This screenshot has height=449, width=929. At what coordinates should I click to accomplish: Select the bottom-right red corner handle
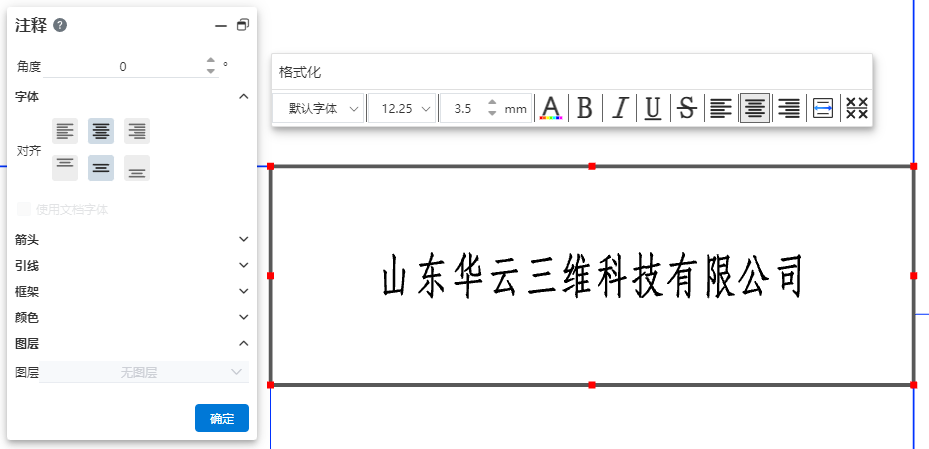click(x=914, y=385)
